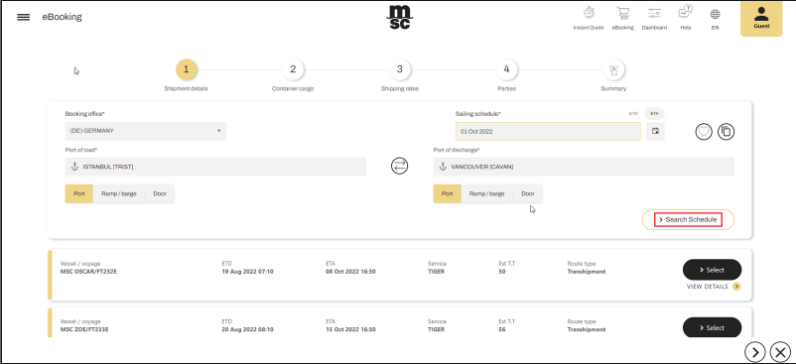Click ETA 08 Oct 2022 16:30

pyautogui.click(x=350, y=272)
